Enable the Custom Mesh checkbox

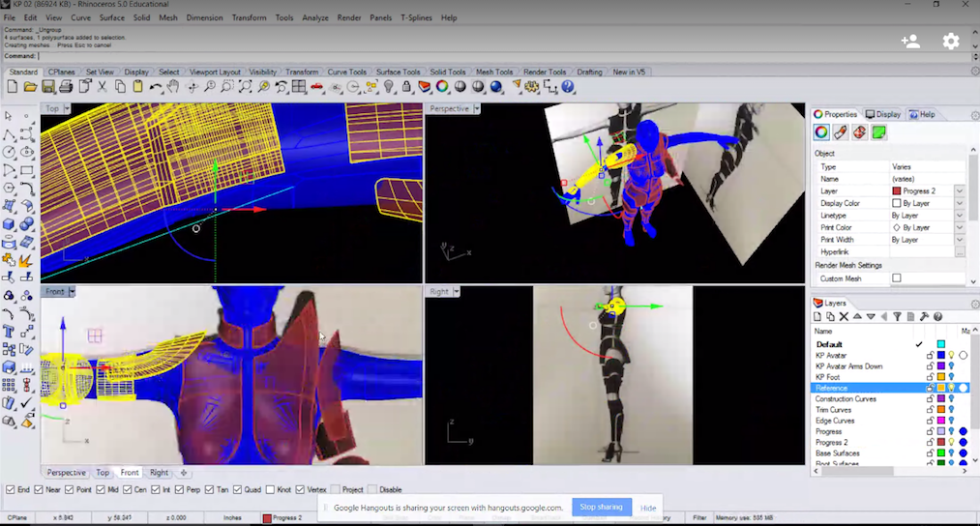tap(897, 278)
